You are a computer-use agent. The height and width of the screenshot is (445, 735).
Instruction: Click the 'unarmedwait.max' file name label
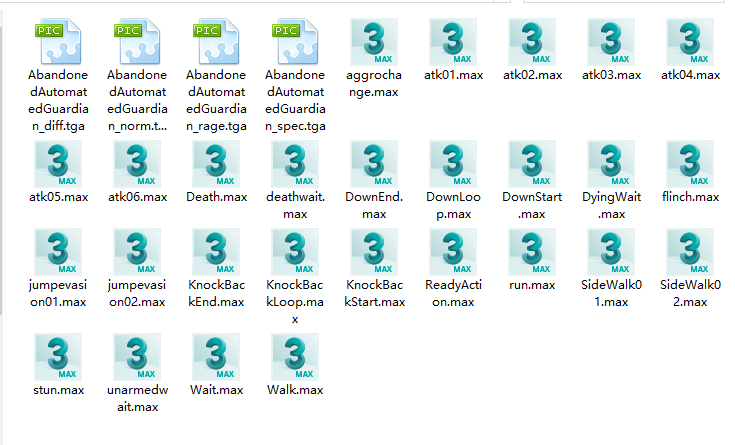tap(137, 399)
